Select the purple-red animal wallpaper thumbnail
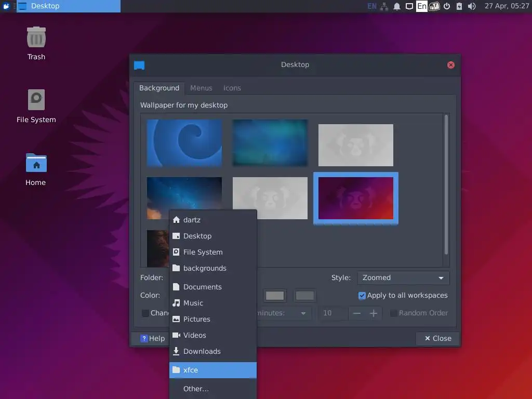The image size is (532, 399). coord(355,198)
